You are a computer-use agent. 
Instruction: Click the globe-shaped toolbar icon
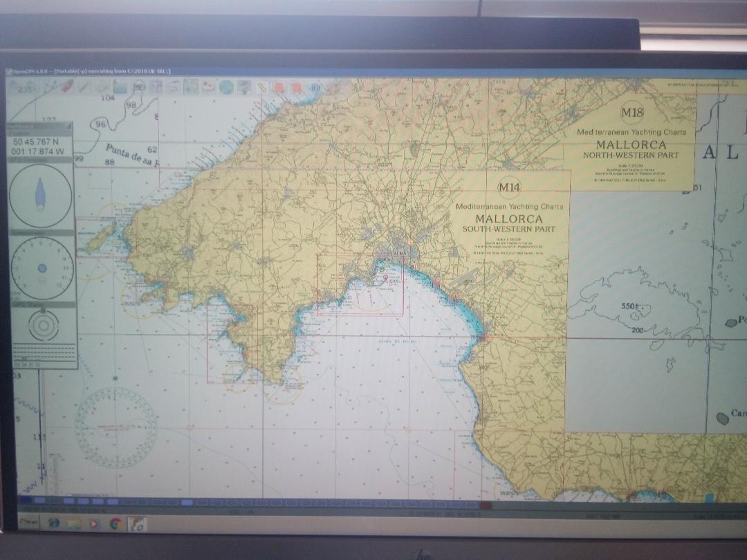[226, 87]
